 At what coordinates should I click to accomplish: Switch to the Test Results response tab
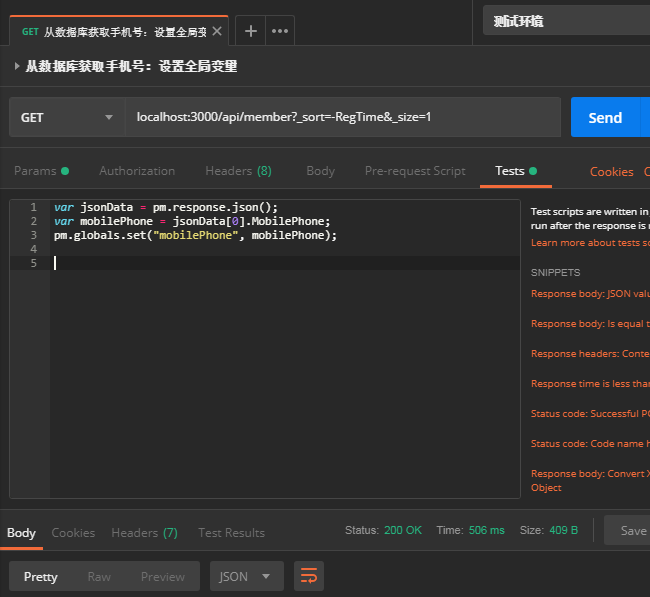coord(231,533)
